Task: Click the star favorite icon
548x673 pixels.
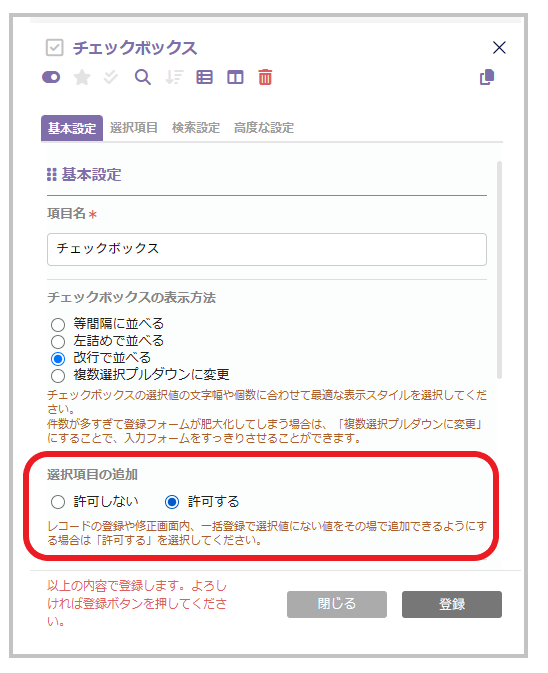Action: [82, 77]
